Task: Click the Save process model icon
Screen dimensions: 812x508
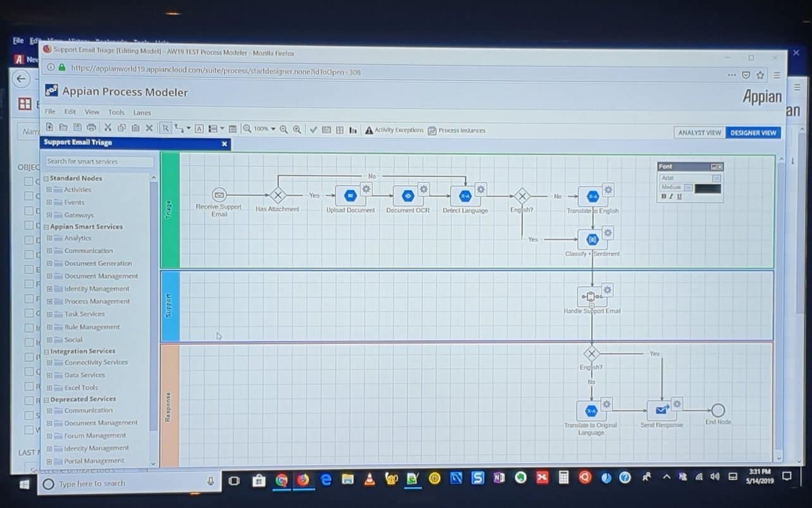Action: coord(76,129)
